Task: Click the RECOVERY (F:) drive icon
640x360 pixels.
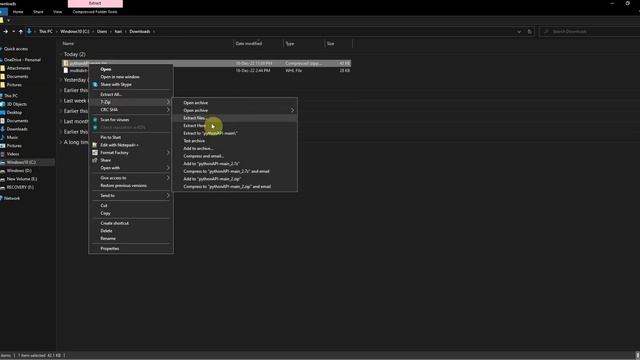Action: 2,187
